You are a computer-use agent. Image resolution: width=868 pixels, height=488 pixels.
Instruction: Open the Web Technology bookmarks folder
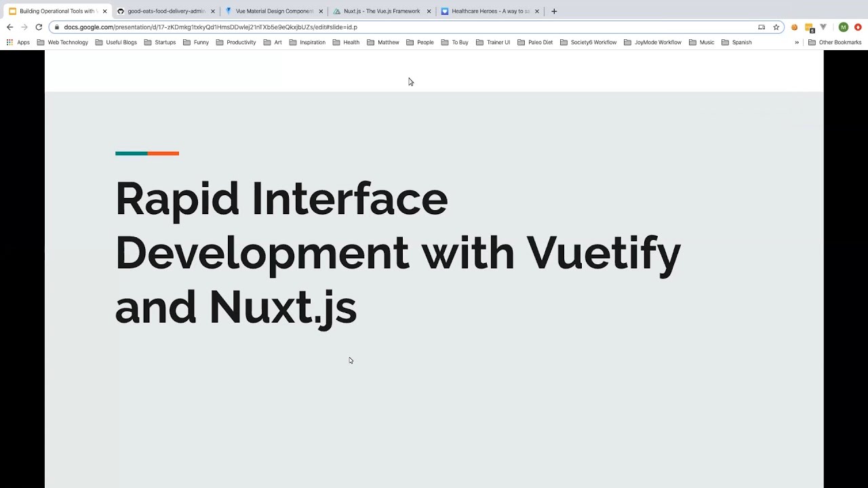(62, 42)
